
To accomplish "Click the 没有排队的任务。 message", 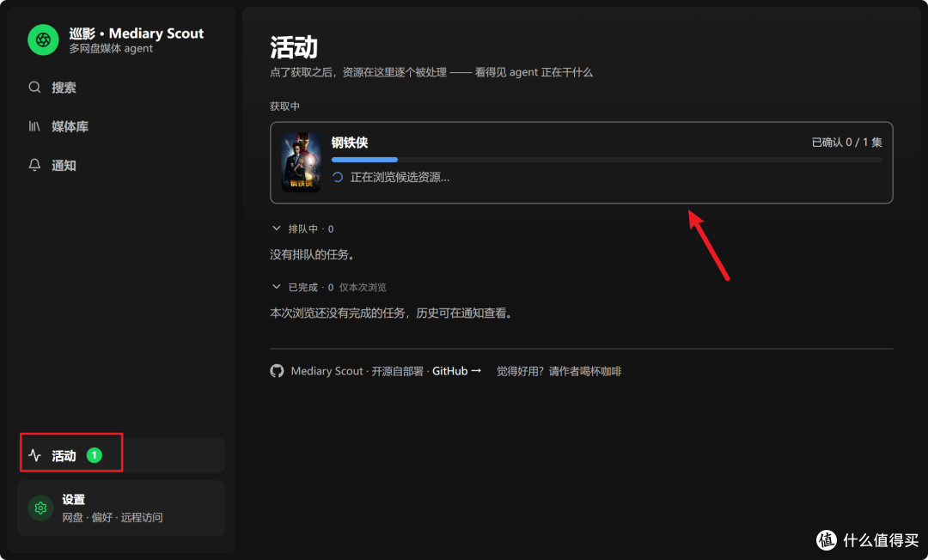I will pyautogui.click(x=313, y=255).
